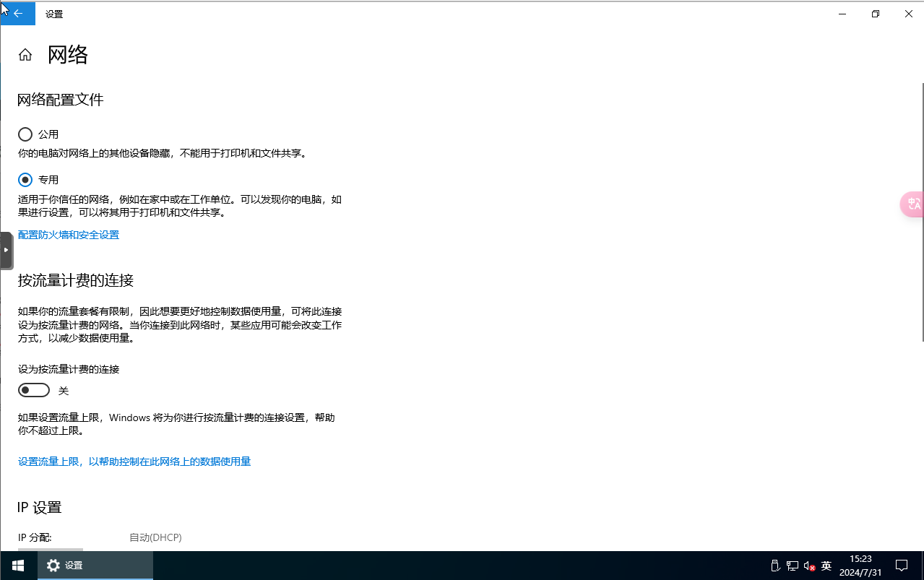Image resolution: width=924 pixels, height=580 pixels.
Task: Open the Windows Start menu
Action: click(x=18, y=566)
